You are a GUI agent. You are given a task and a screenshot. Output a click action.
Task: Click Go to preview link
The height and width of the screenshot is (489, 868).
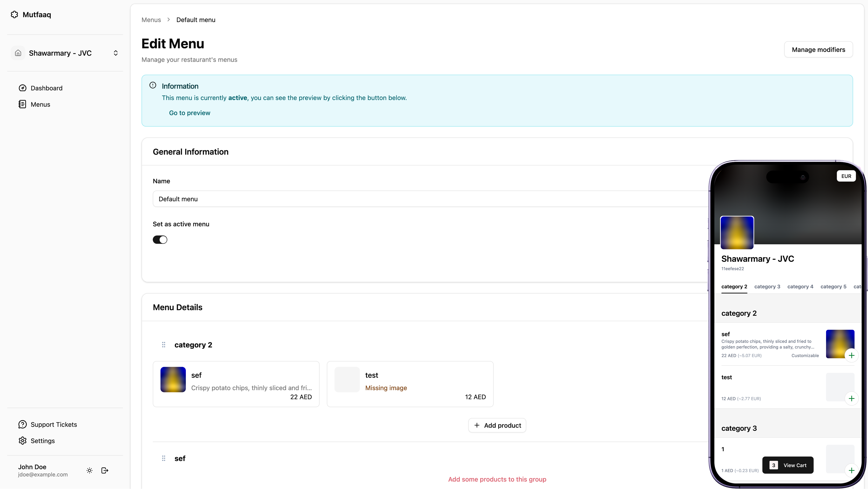coord(189,113)
